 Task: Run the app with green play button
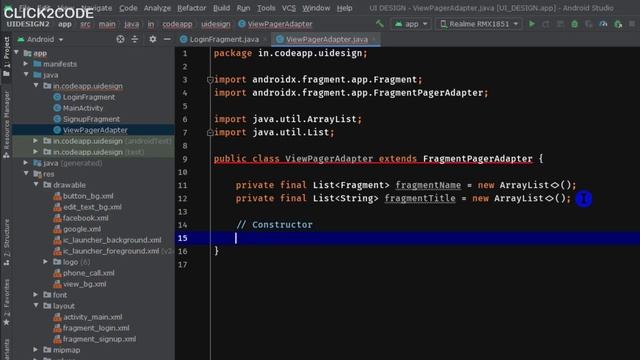click(x=531, y=24)
